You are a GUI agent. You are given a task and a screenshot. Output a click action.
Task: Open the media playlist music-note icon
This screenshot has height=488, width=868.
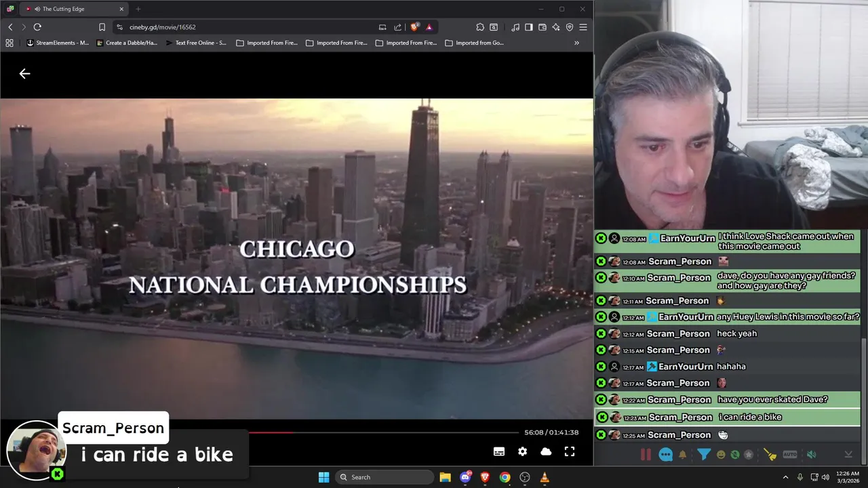coord(515,27)
